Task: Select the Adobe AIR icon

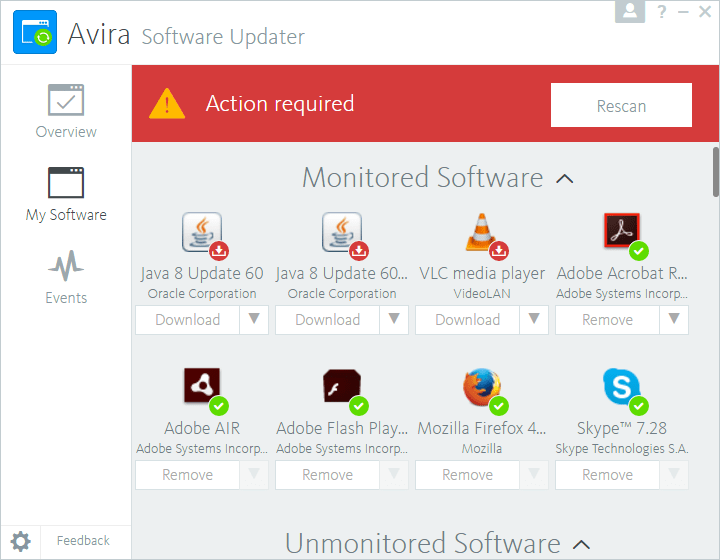Action: (202, 386)
